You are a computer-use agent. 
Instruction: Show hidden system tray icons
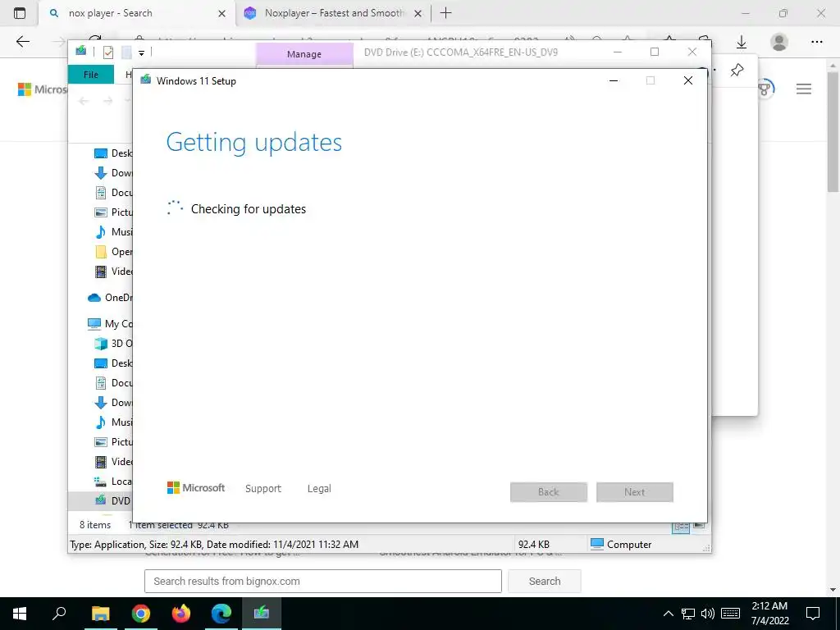668,614
